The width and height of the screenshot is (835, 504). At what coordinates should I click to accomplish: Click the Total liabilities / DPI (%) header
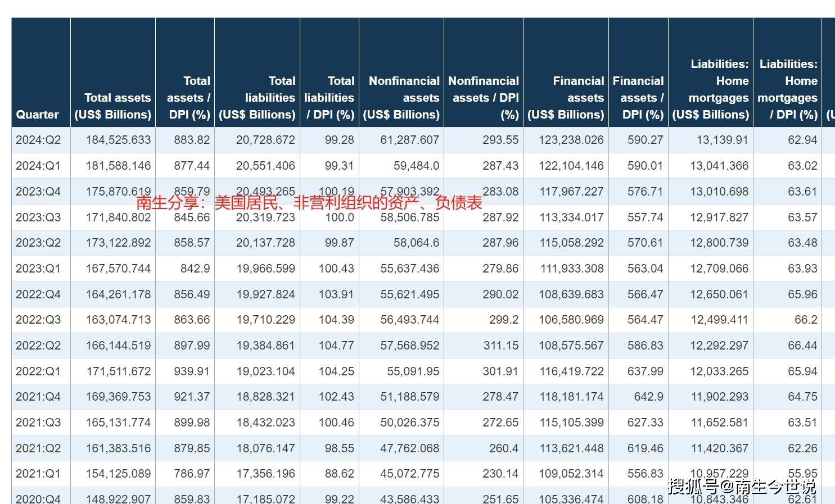coord(330,98)
